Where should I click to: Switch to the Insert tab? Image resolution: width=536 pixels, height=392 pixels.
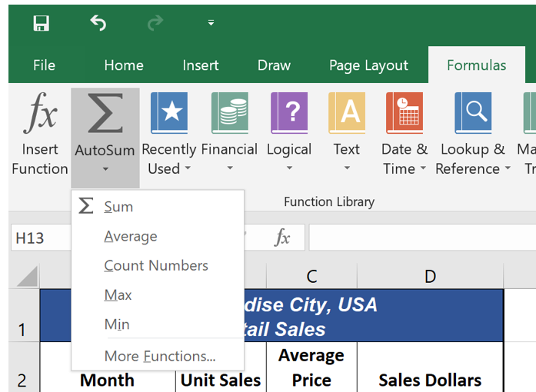pyautogui.click(x=200, y=65)
